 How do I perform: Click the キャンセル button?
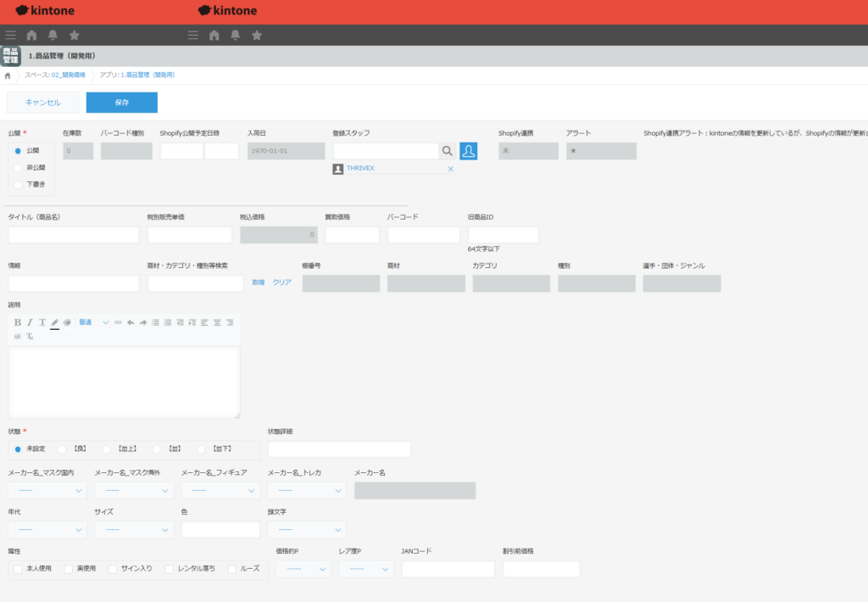pos(42,103)
